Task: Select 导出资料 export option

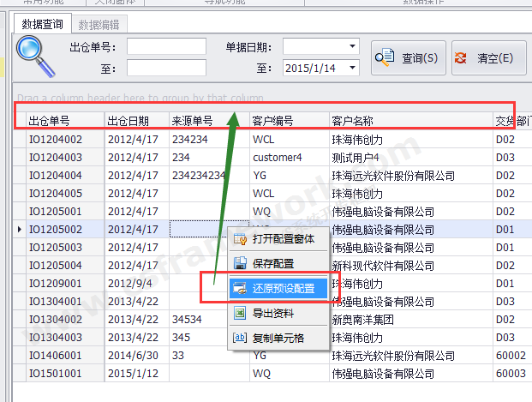Action: pos(273,313)
